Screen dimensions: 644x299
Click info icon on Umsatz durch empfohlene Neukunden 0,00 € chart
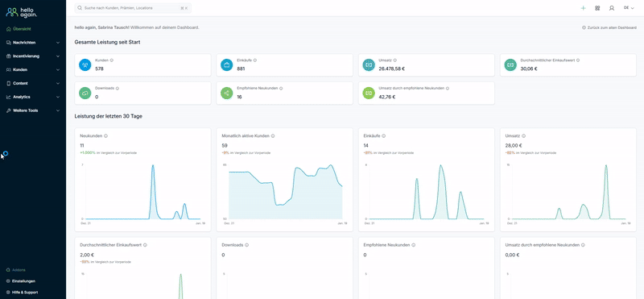pos(582,245)
